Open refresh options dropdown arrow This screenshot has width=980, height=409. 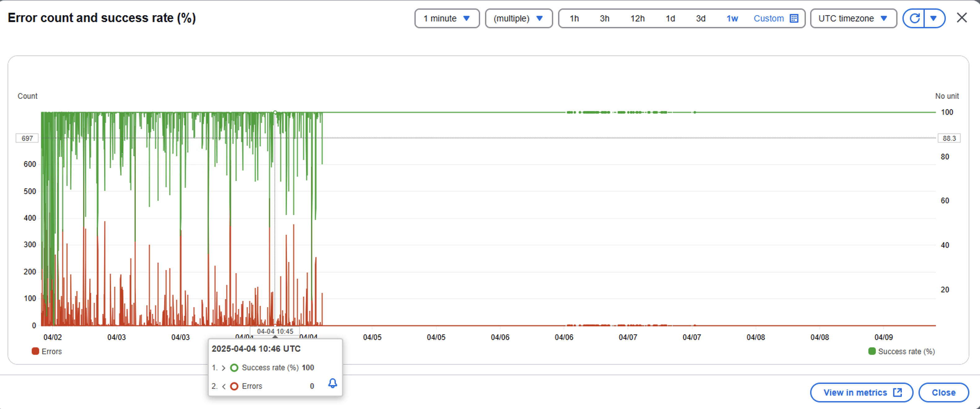[933, 18]
